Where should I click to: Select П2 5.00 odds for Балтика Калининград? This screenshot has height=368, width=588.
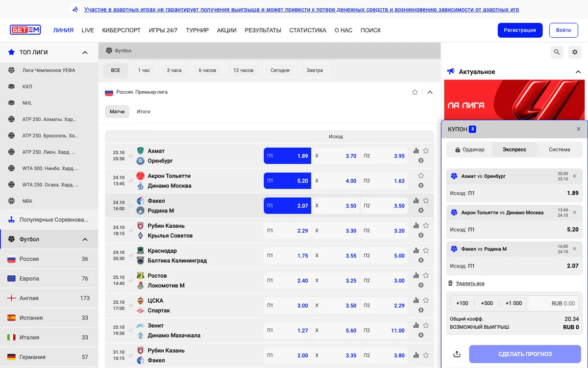pyautogui.click(x=384, y=256)
